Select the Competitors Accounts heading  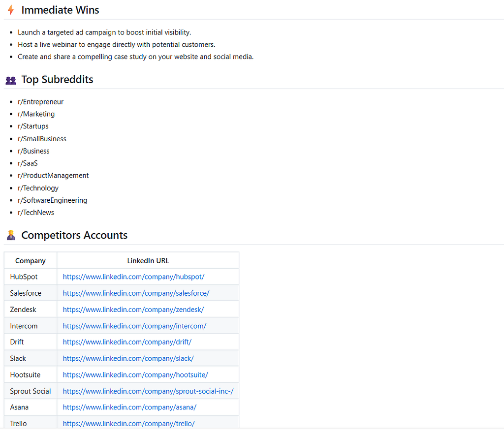74,235
